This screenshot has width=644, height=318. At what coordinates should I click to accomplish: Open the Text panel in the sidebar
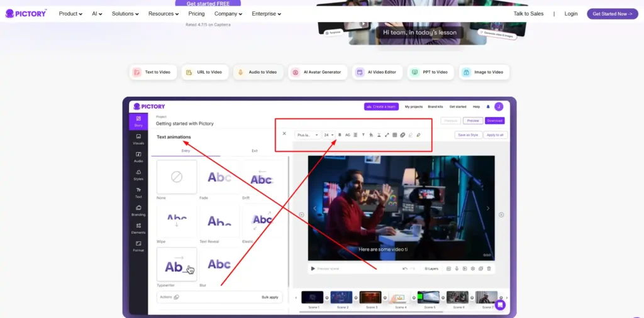[138, 193]
